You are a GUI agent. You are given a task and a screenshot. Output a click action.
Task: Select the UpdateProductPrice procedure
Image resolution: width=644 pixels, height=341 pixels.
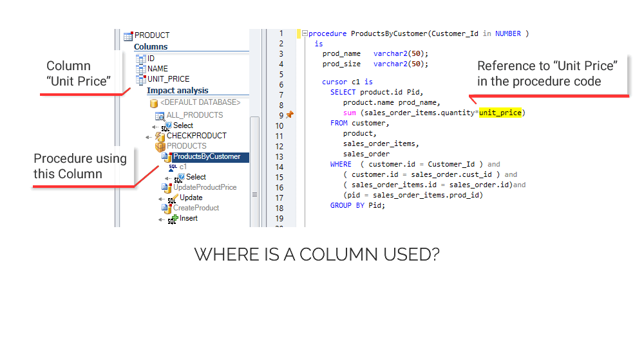(204, 187)
